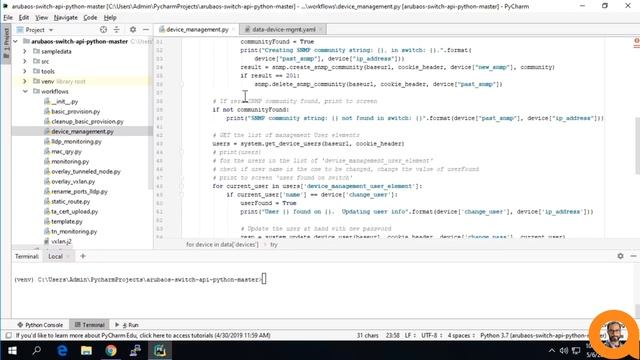This screenshot has height=360, width=640.
Task: Open basic_provision.py in project tree
Action: (x=76, y=111)
